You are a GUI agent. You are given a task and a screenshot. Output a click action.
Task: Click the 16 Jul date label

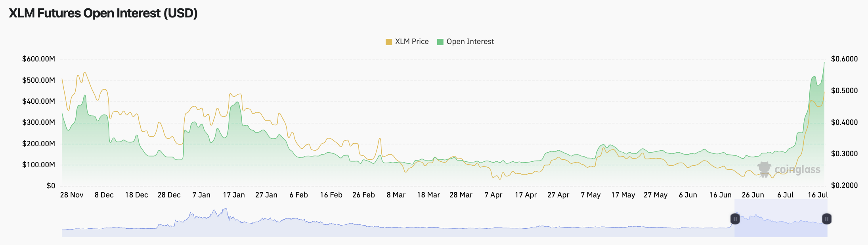[818, 195]
